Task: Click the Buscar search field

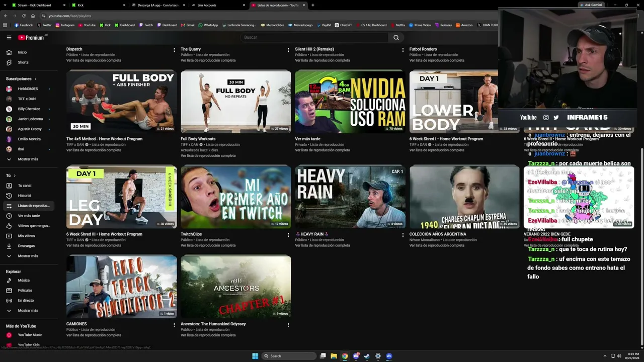Action: [x=314, y=37]
